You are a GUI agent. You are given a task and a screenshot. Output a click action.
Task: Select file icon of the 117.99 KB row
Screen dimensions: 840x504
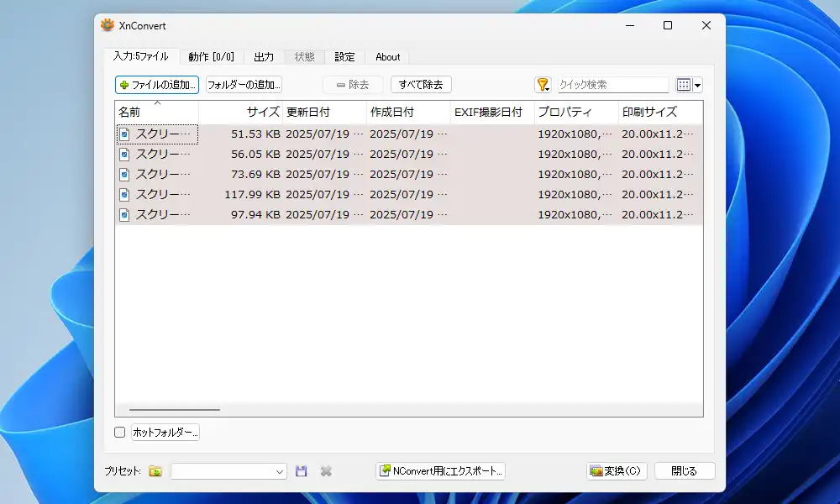124,194
